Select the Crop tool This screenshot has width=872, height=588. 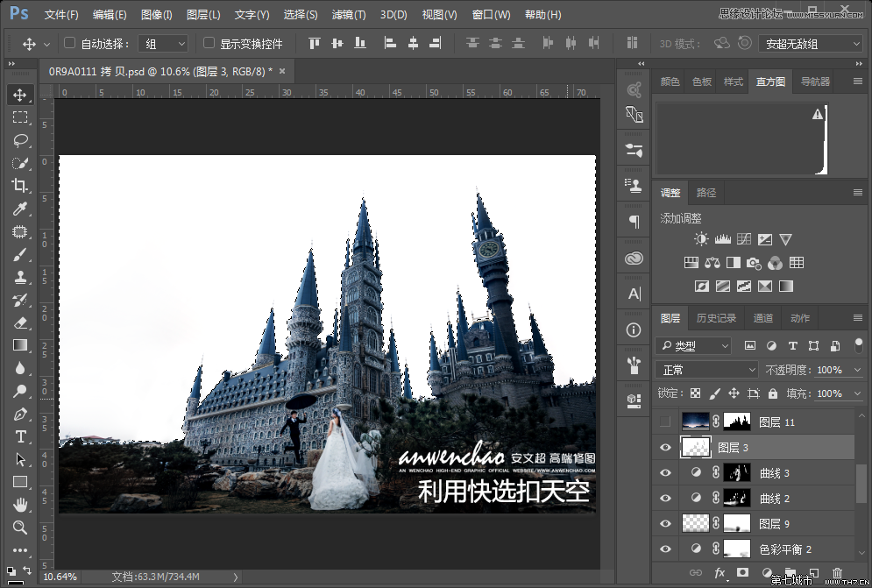20,185
